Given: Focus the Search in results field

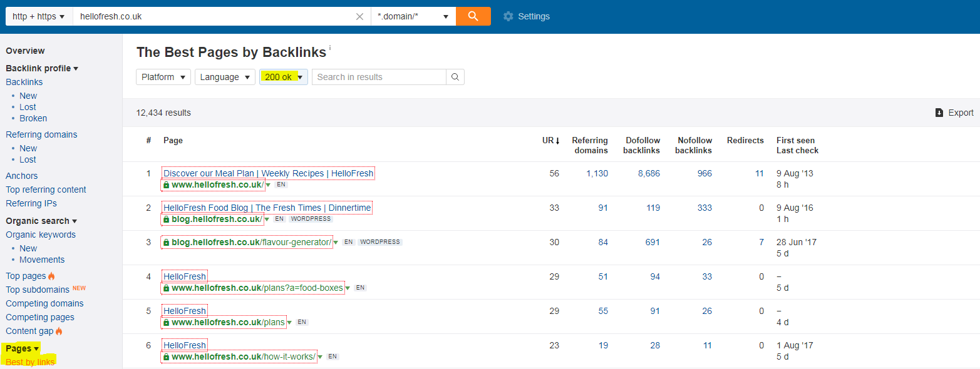Looking at the screenshot, I should (379, 77).
